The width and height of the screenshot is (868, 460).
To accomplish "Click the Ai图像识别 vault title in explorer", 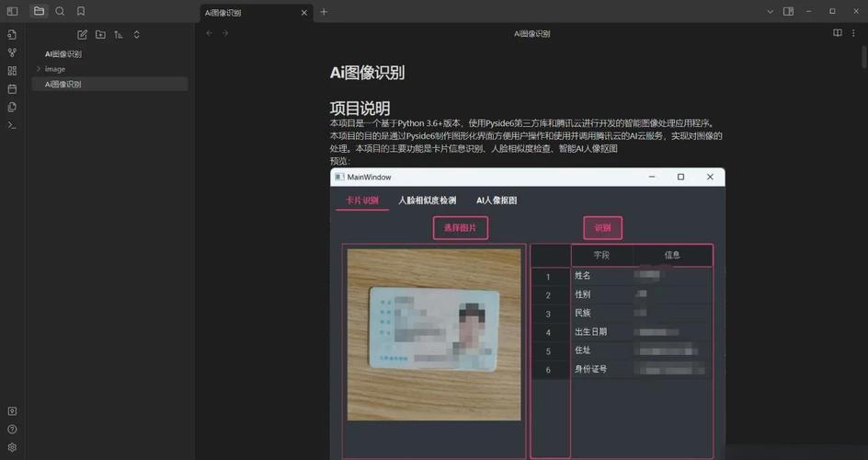I will tap(63, 54).
